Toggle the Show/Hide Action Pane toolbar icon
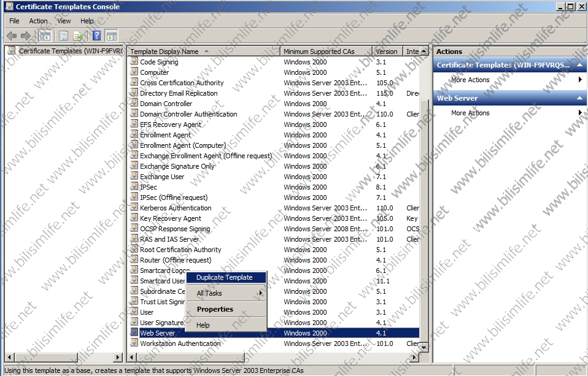Screen dimensions: 588x376 [111, 36]
